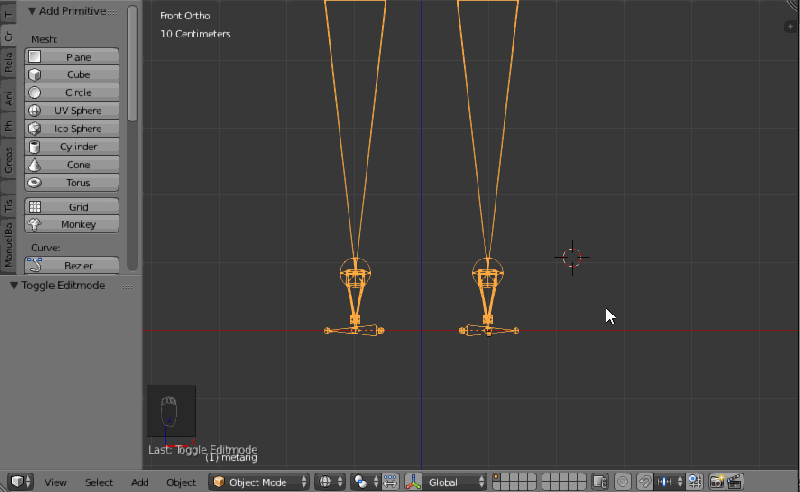Open the viewport shading dropdown
This screenshot has width=800, height=492.
(330, 482)
